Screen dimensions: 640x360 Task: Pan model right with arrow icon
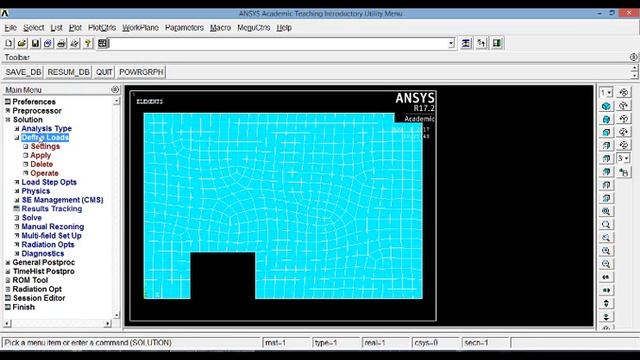(606, 290)
